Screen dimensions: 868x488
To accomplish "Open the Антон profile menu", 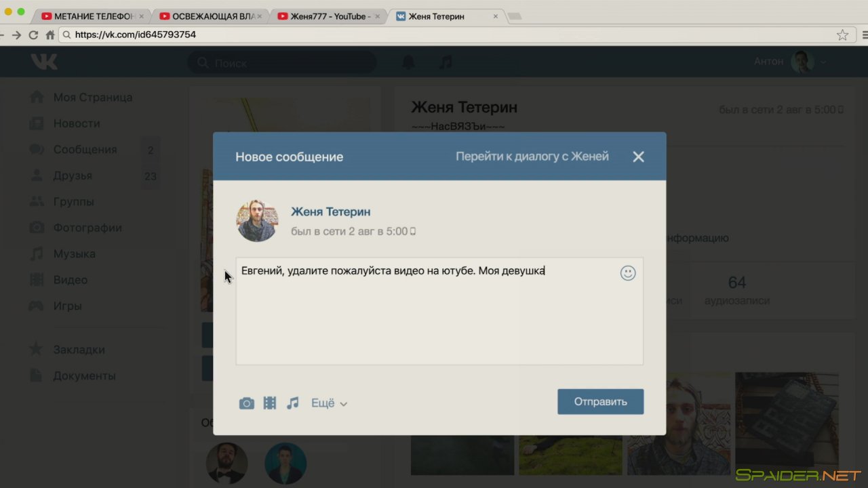I will point(789,62).
